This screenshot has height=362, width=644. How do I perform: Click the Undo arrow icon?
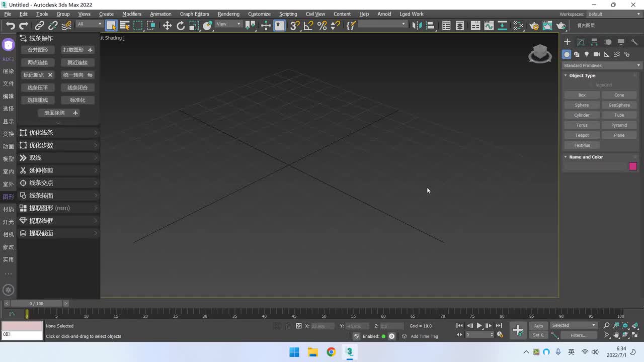click(x=10, y=26)
